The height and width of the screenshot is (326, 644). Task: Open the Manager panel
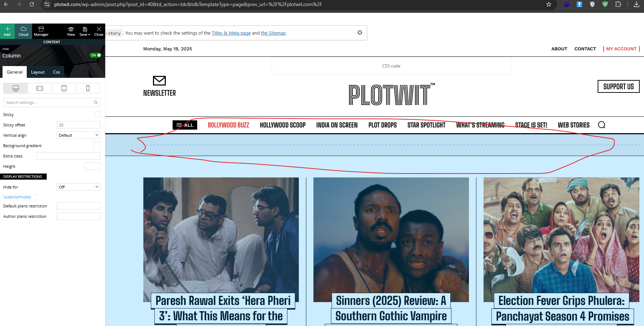[x=41, y=31]
